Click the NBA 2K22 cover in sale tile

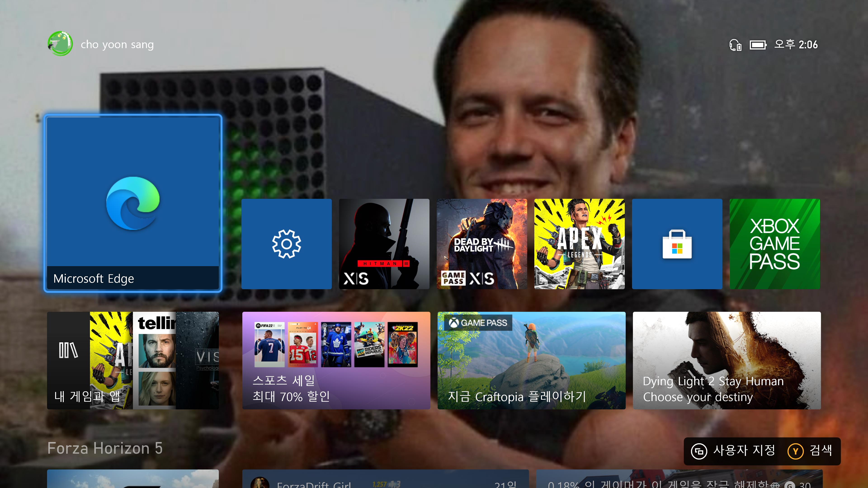[x=403, y=344]
